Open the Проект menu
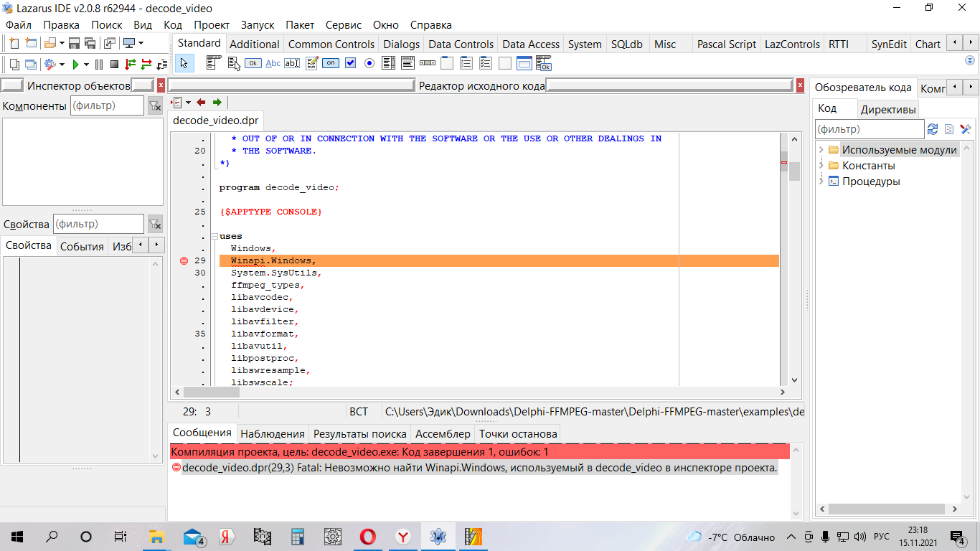Screen dimensions: 980x551 tap(212, 24)
